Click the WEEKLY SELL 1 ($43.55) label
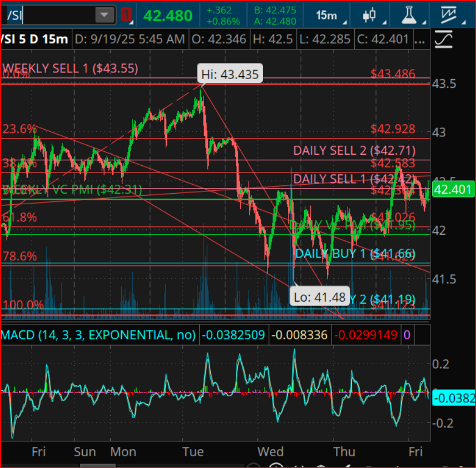Screen dimensions: 476x468 (x=70, y=68)
